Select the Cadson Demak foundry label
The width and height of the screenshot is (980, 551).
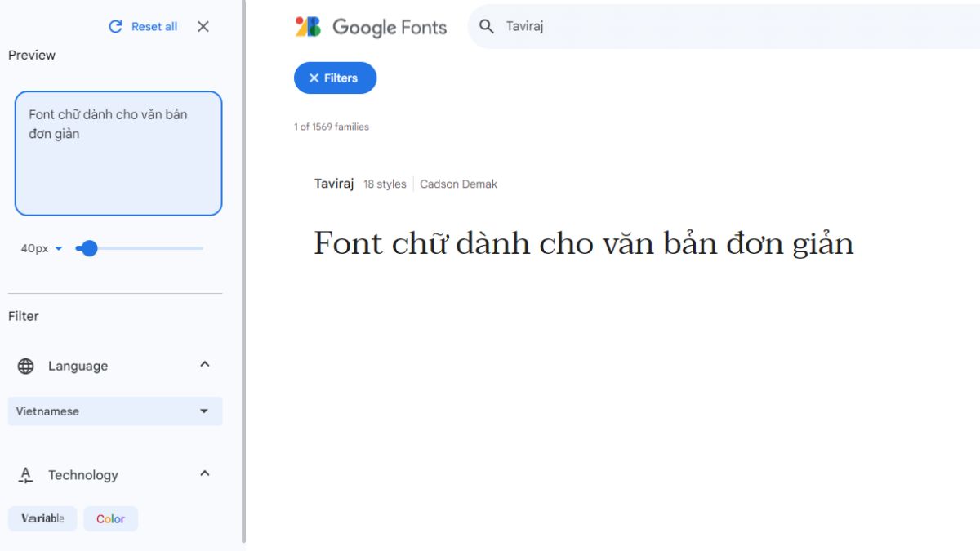pos(458,184)
